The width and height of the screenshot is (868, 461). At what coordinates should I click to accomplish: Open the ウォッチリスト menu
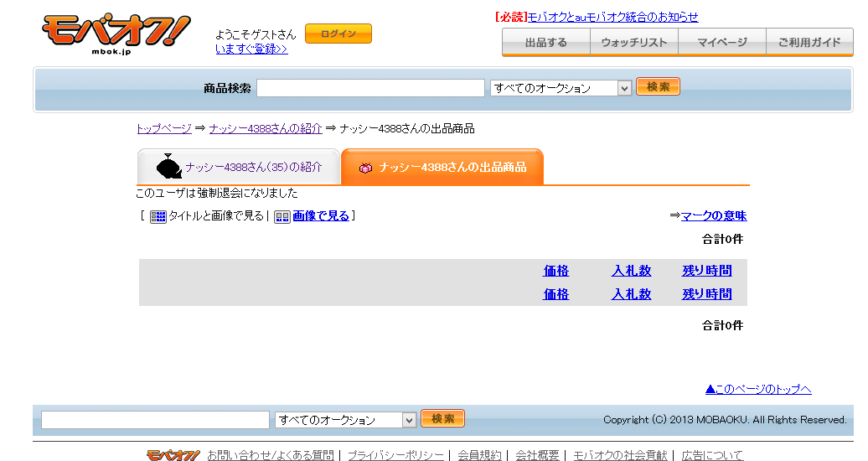click(634, 42)
